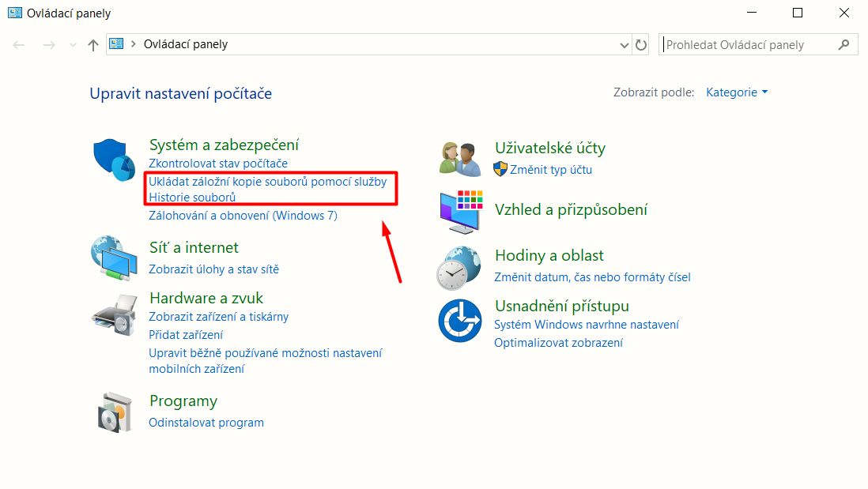The width and height of the screenshot is (868, 489).
Task: Click the Vzhled a přizpůsobení monitor icon
Action: pos(462,211)
